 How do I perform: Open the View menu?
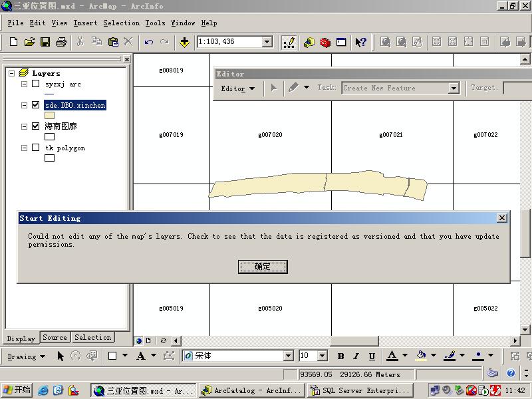point(59,23)
